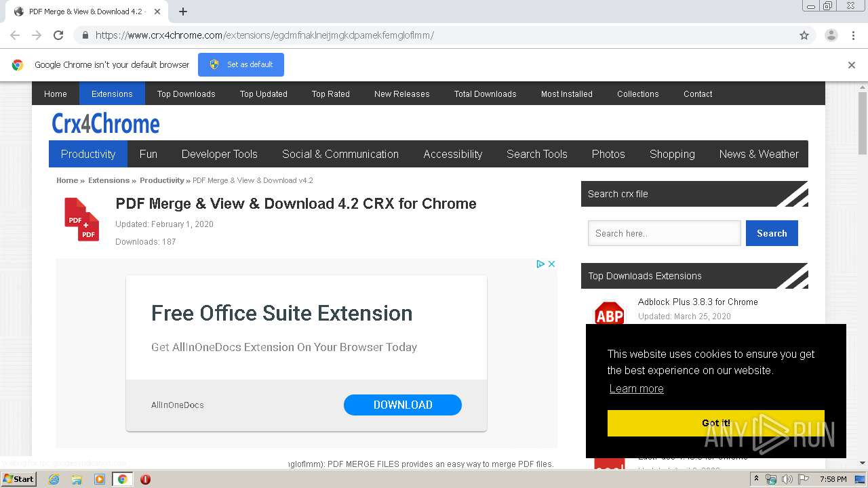Select the Accessibility category tab
The width and height of the screenshot is (868, 488).
[x=453, y=154]
